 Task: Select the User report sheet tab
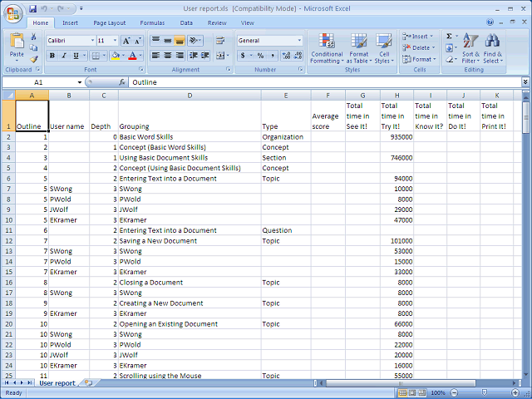coord(57,383)
